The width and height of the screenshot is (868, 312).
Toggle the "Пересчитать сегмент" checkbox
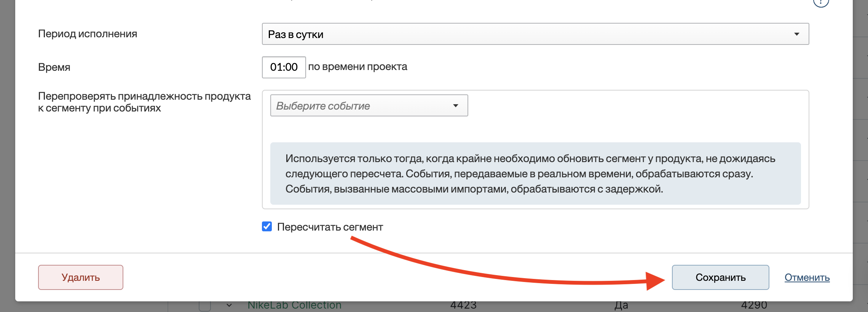coord(267,227)
